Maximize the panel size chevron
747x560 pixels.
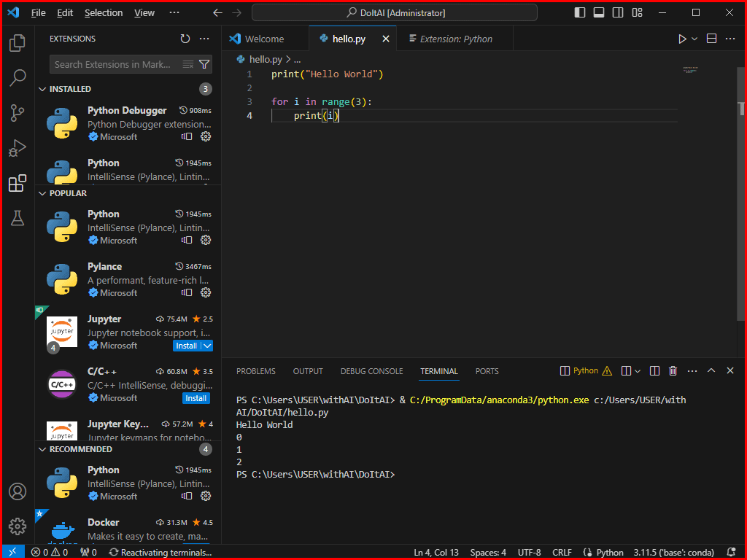711,370
